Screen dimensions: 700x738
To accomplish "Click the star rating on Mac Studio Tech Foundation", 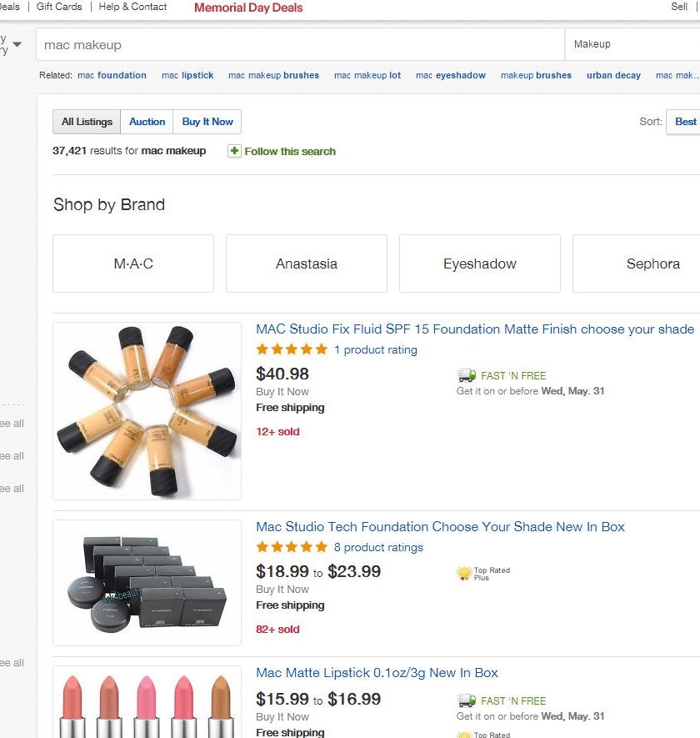I will pyautogui.click(x=292, y=547).
